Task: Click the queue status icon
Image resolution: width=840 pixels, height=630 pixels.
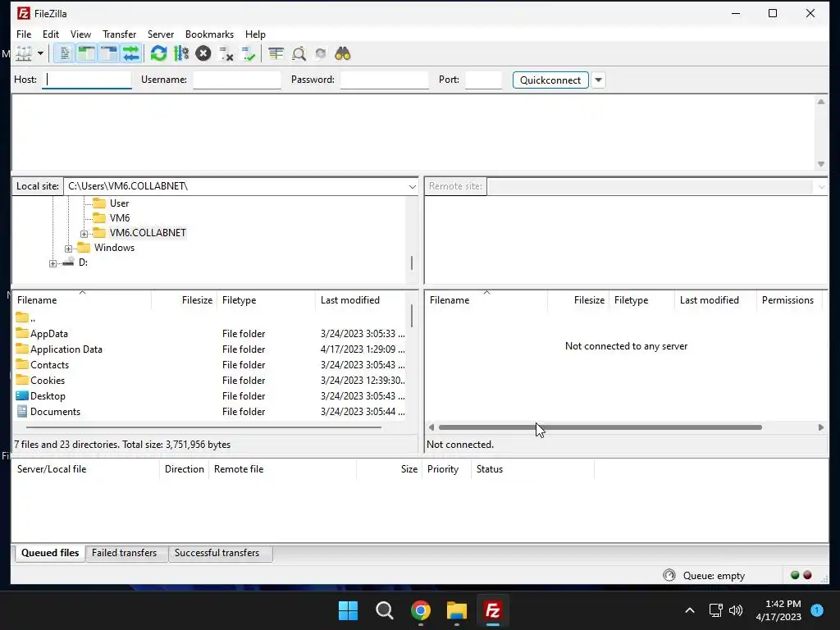Action: (x=669, y=575)
